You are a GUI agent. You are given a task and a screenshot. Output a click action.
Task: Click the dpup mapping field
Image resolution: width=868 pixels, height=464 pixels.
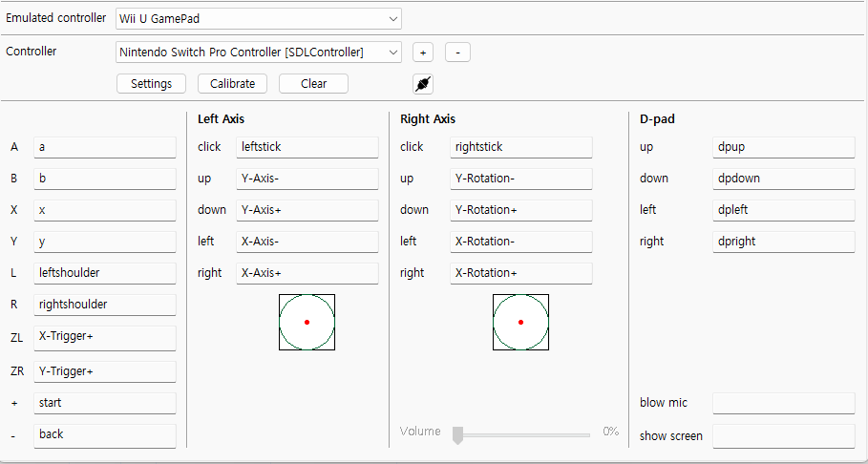[x=783, y=147]
